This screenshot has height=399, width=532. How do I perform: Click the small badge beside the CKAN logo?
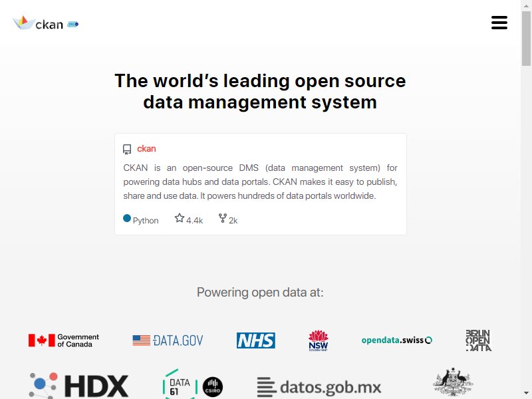[x=73, y=24]
